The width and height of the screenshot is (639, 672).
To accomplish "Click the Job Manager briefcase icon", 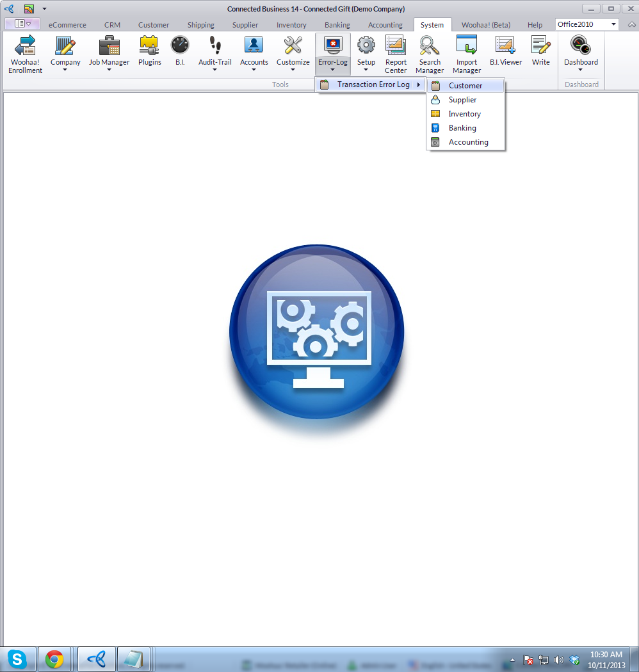I will (x=109, y=46).
